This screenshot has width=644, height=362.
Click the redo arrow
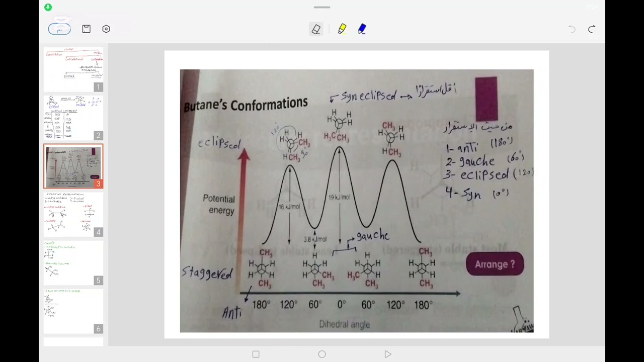click(x=592, y=29)
